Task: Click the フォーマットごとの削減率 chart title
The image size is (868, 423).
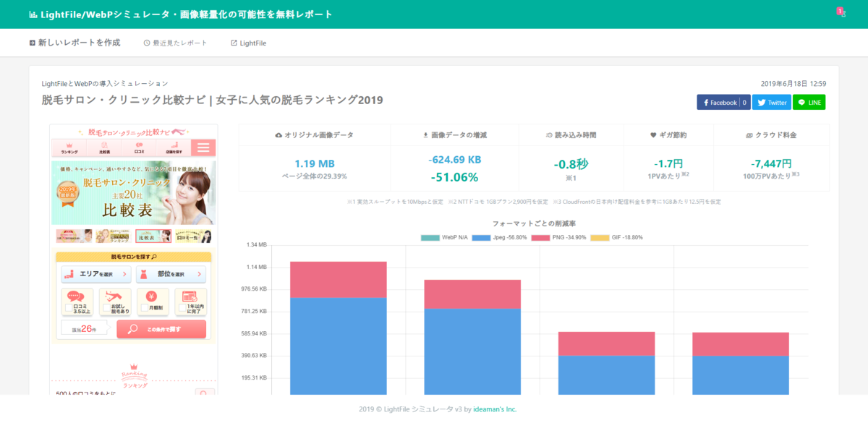Action: 534,224
